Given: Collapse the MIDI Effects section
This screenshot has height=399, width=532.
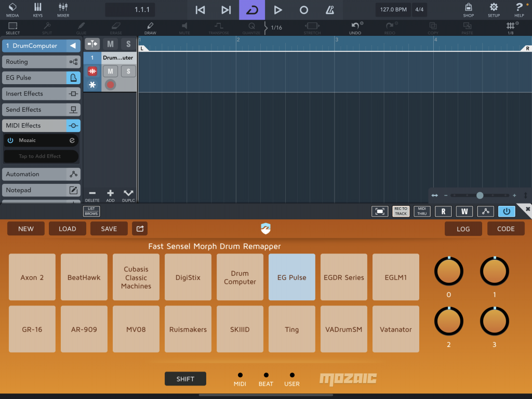Looking at the screenshot, I should tap(41, 126).
